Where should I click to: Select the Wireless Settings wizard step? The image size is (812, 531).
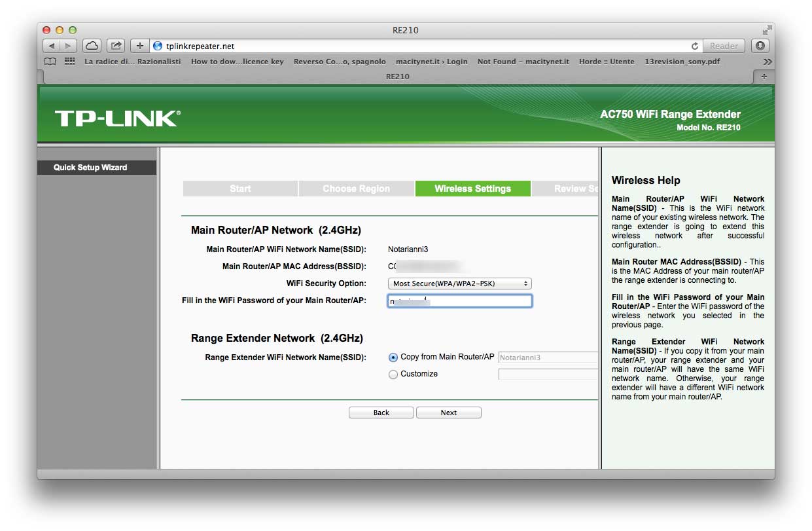pos(472,189)
